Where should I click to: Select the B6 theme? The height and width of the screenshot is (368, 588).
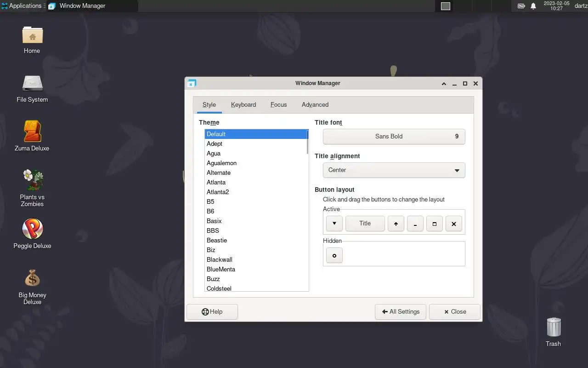pyautogui.click(x=255, y=212)
